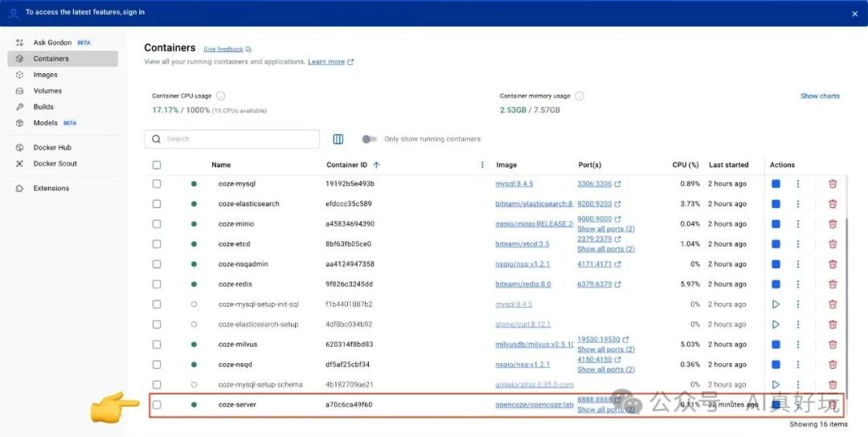Open port 9200:9200 link

pos(595,203)
